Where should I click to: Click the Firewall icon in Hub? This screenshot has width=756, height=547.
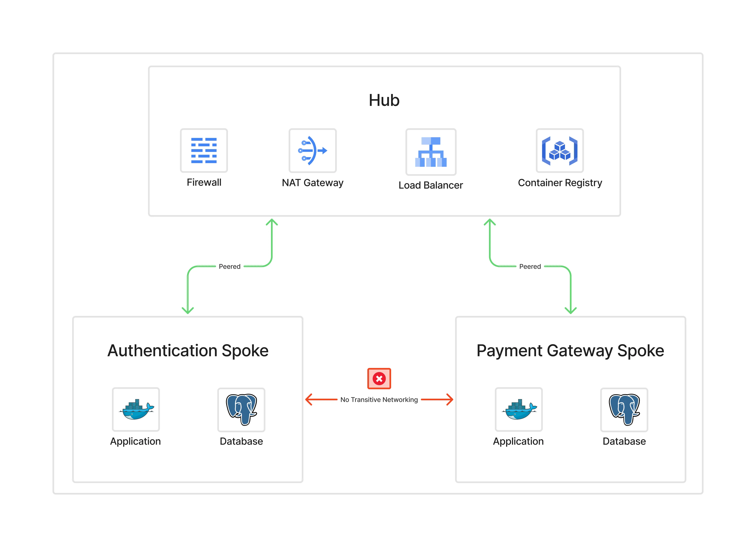point(204,151)
